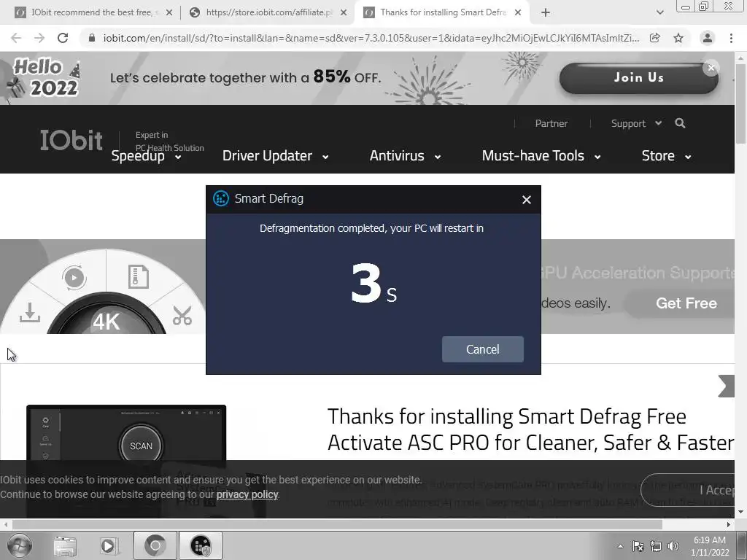The image size is (747, 560).
Task: Close the store.iobit.com affiliate tab
Action: (344, 13)
